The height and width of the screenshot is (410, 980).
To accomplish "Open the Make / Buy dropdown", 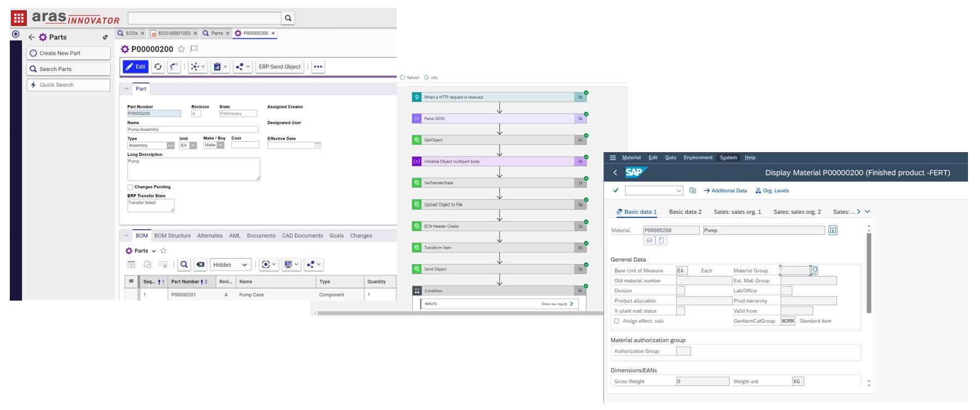I will click(221, 145).
